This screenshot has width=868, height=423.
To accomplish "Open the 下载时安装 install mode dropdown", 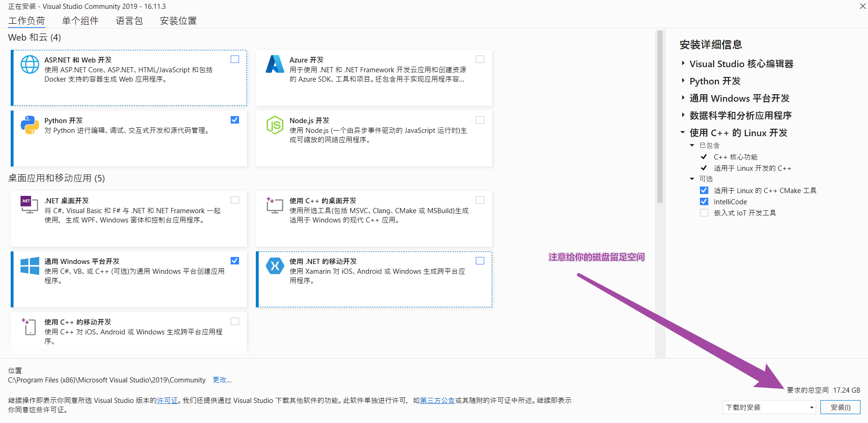I will [x=769, y=407].
